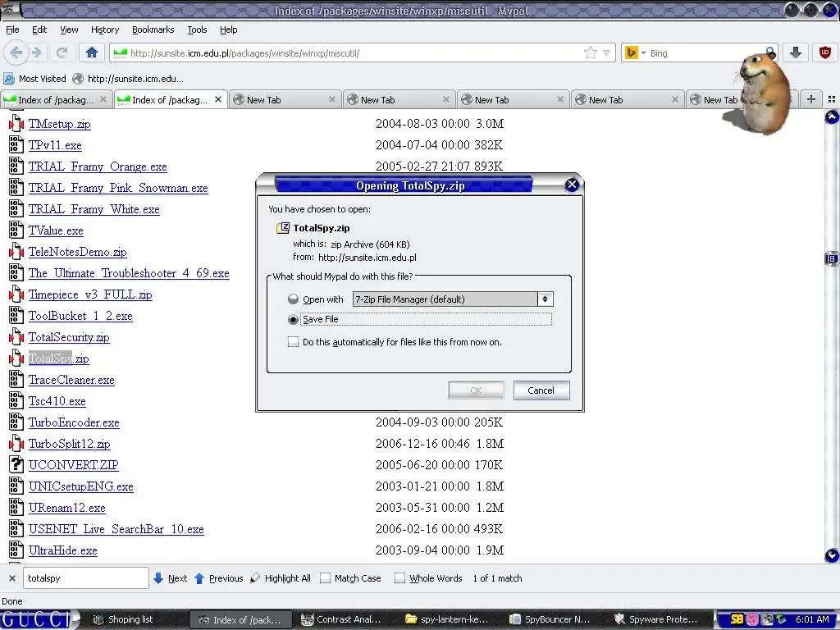This screenshot has width=840, height=630.
Task: Open Bing search engine icon
Action: coord(632,52)
